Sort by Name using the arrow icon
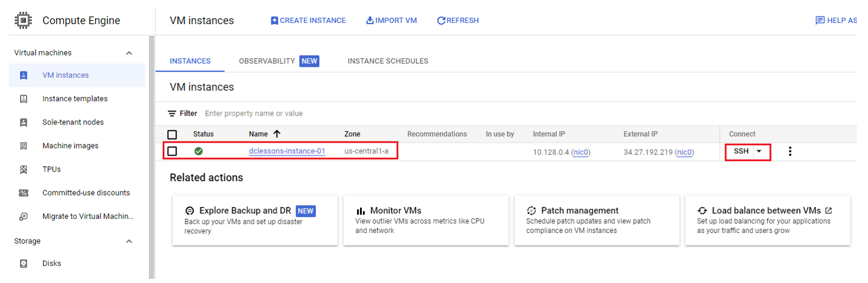The width and height of the screenshot is (868, 283). (x=277, y=134)
